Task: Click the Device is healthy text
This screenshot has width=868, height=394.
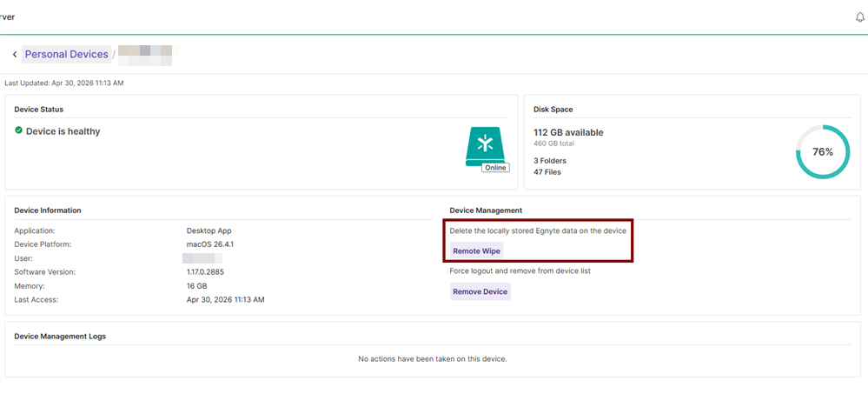Action: pyautogui.click(x=63, y=131)
